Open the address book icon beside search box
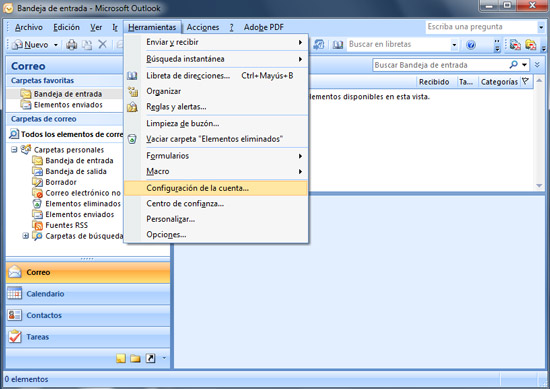The width and height of the screenshot is (550, 389). tap(338, 45)
